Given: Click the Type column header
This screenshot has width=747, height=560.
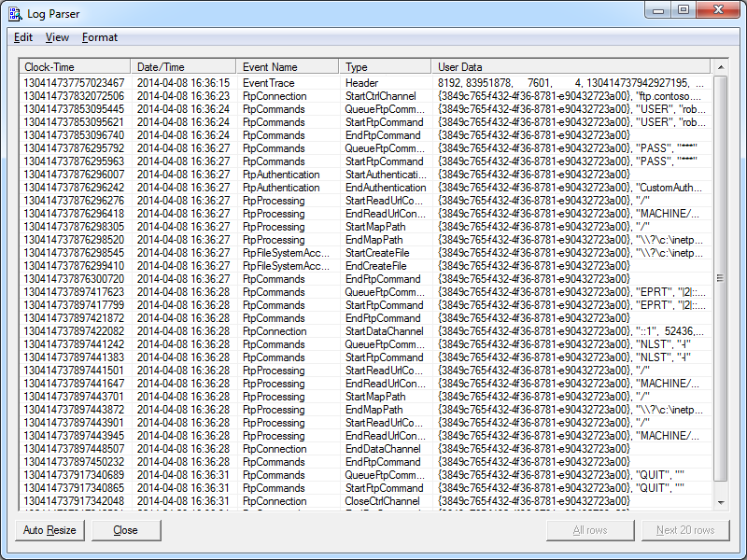Looking at the screenshot, I should pyautogui.click(x=384, y=67).
